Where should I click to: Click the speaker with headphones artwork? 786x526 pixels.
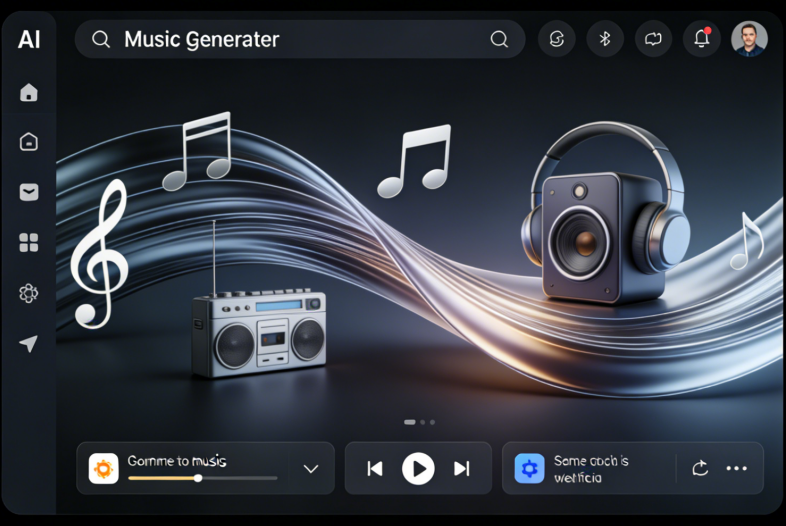pos(605,214)
